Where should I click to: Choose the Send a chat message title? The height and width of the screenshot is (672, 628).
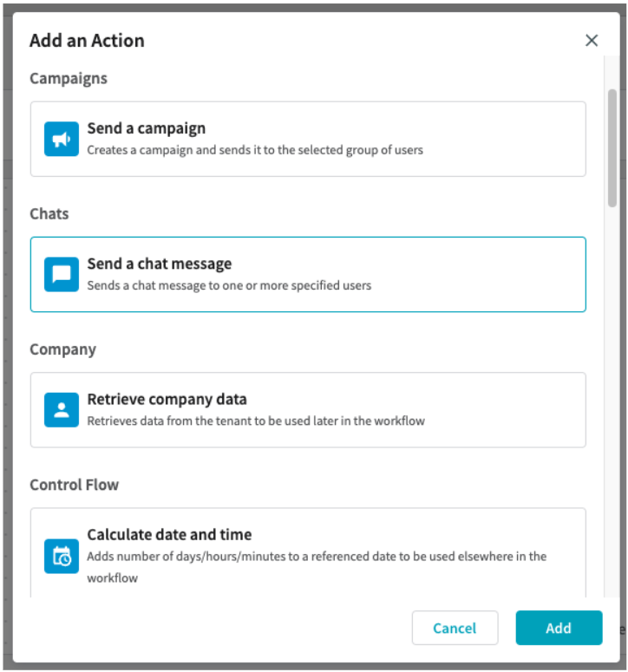[x=159, y=264]
